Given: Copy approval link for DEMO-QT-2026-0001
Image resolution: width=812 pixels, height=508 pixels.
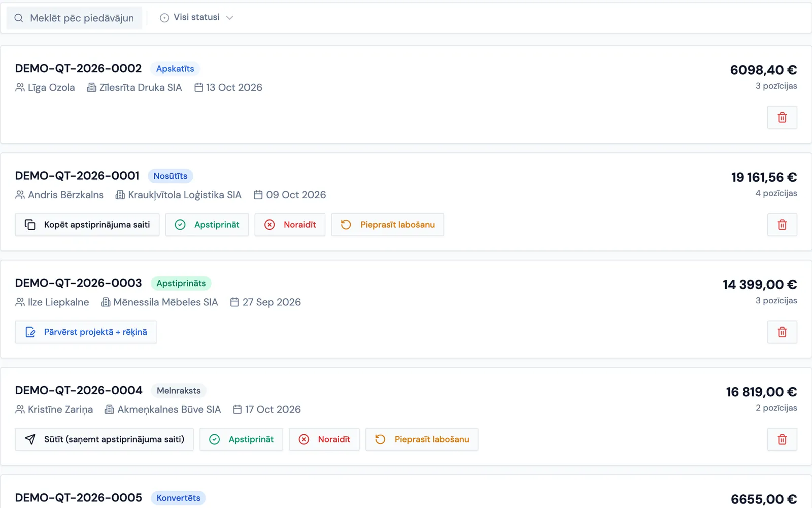Looking at the screenshot, I should coord(87,225).
